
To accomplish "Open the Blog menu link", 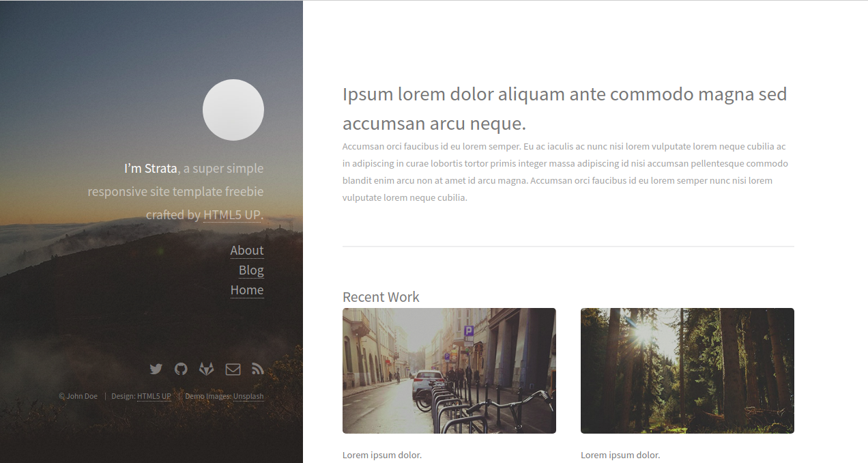I will click(251, 270).
